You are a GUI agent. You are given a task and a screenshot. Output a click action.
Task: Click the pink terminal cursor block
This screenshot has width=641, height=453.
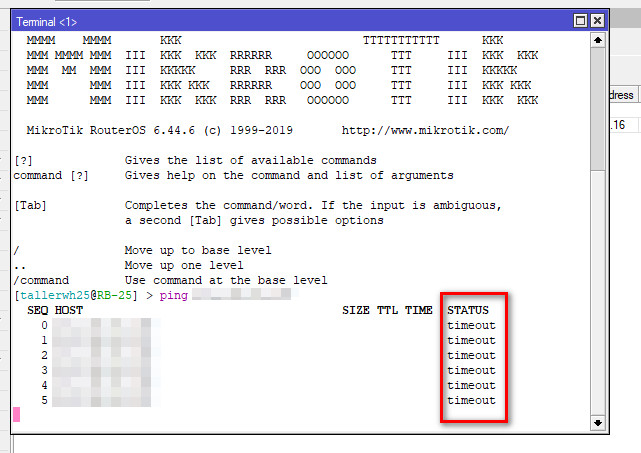pyautogui.click(x=16, y=414)
